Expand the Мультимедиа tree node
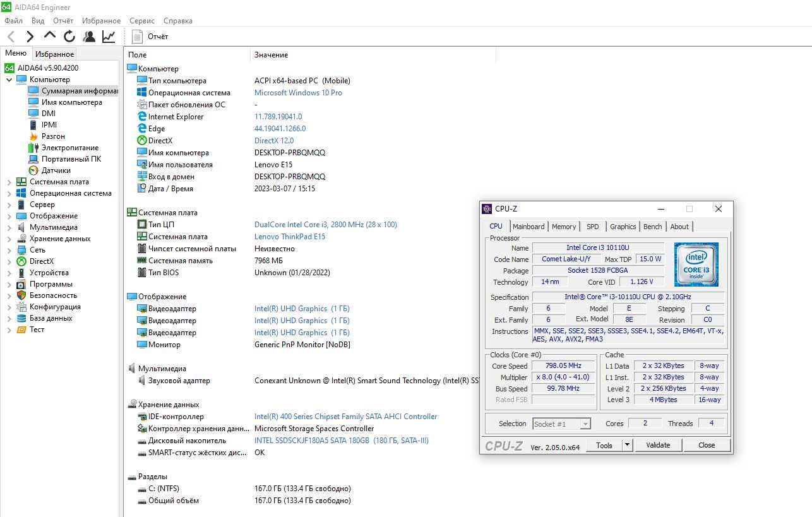 pyautogui.click(x=9, y=227)
